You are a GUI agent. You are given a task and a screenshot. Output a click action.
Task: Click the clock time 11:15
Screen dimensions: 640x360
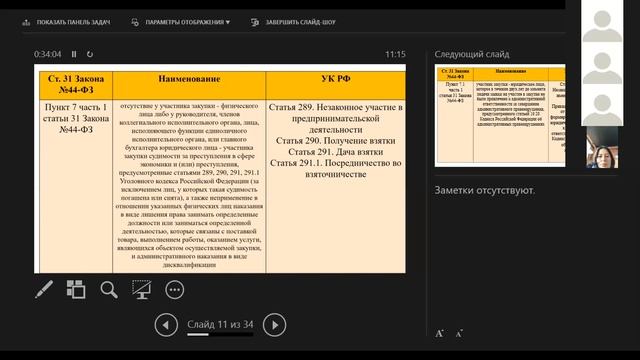(x=395, y=54)
